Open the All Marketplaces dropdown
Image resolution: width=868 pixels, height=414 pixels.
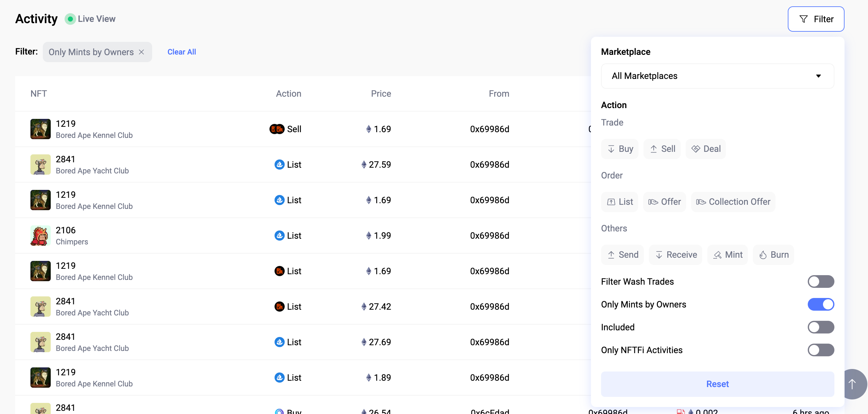coord(717,76)
